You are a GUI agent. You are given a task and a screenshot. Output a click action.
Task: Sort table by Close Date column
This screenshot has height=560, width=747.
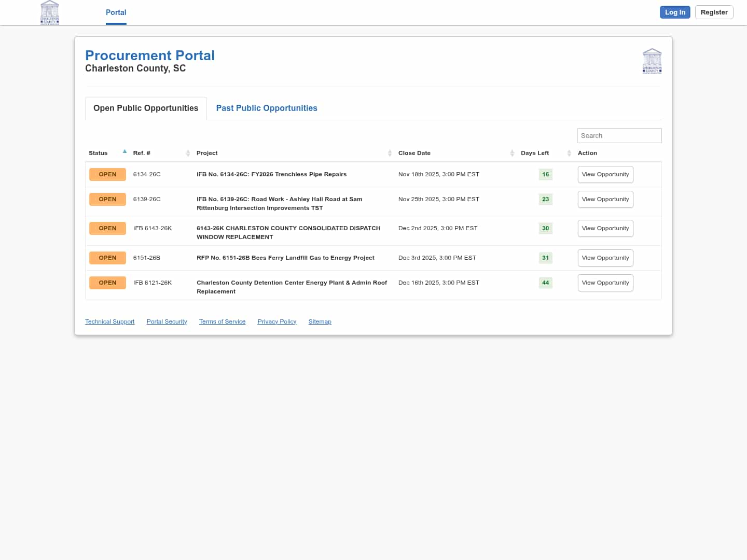pyautogui.click(x=512, y=153)
